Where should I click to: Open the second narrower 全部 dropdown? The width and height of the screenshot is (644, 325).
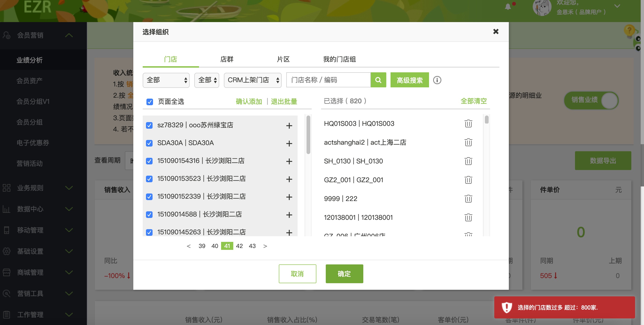(207, 80)
